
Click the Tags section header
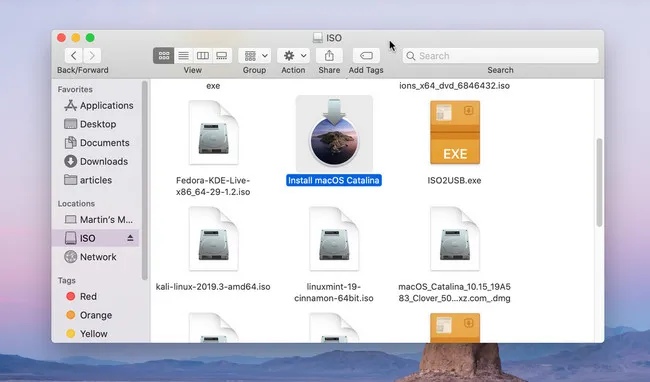[67, 280]
